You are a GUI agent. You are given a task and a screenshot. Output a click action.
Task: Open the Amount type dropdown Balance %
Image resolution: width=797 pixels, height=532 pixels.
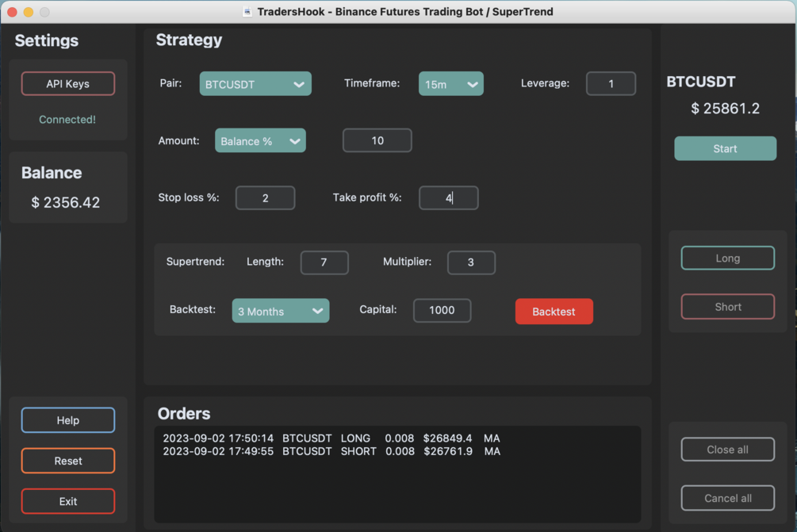click(260, 141)
